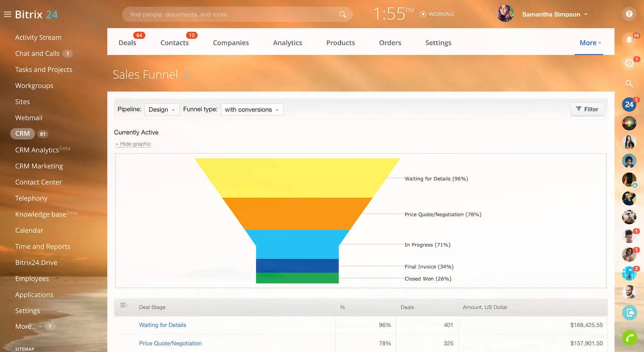
Task: Open the help question mark icon
Action: point(629,14)
